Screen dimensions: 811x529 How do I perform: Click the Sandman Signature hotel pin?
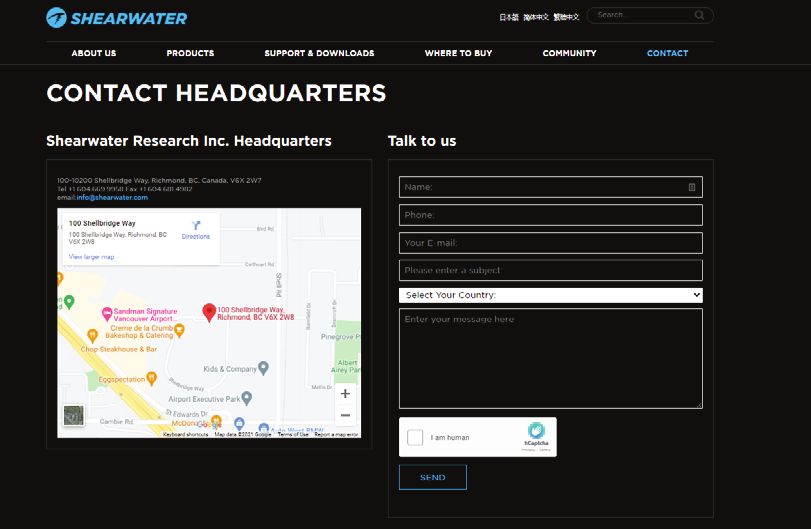click(x=107, y=313)
